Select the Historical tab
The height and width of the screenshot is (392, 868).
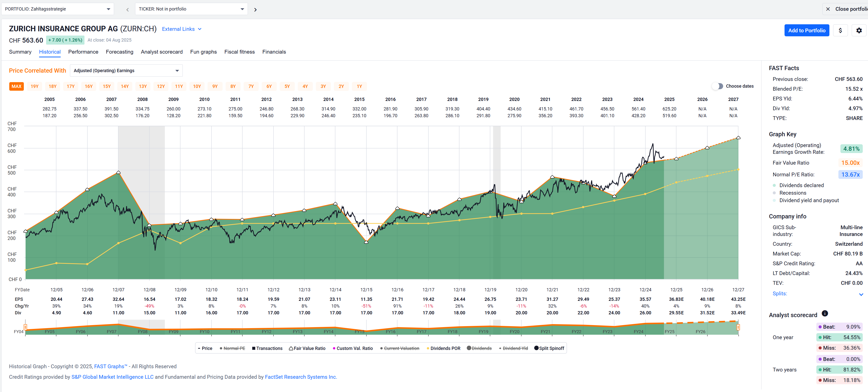click(x=50, y=52)
